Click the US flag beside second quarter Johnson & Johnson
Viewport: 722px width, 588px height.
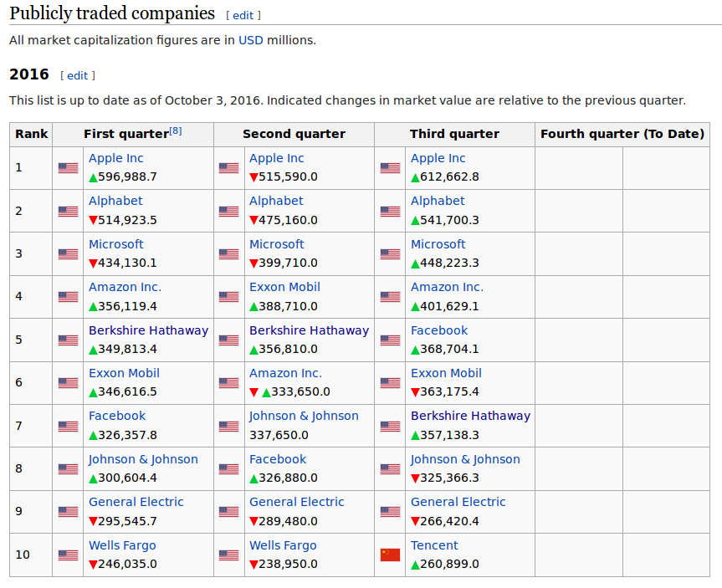point(229,427)
